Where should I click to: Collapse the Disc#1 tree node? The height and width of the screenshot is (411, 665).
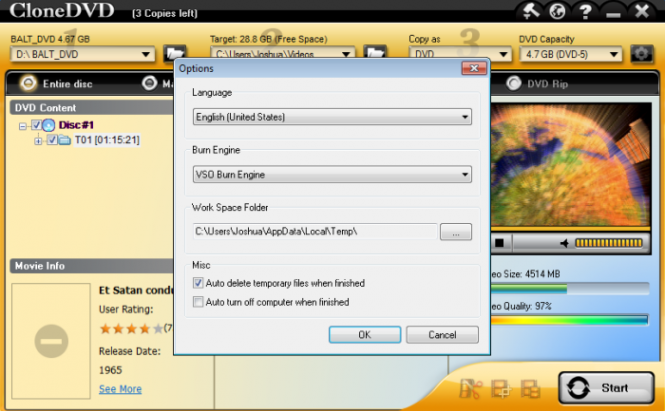tap(23, 126)
